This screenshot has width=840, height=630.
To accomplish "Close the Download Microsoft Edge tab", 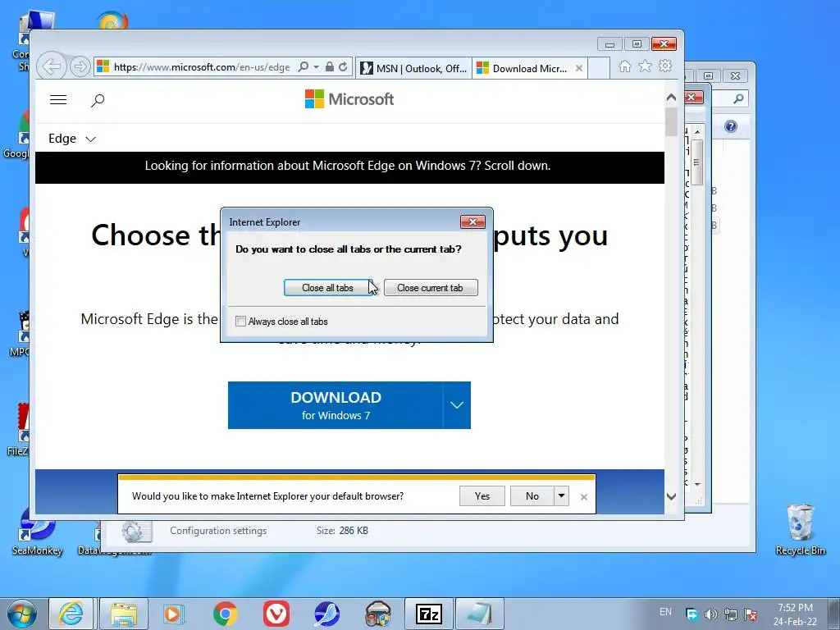I will 578,68.
